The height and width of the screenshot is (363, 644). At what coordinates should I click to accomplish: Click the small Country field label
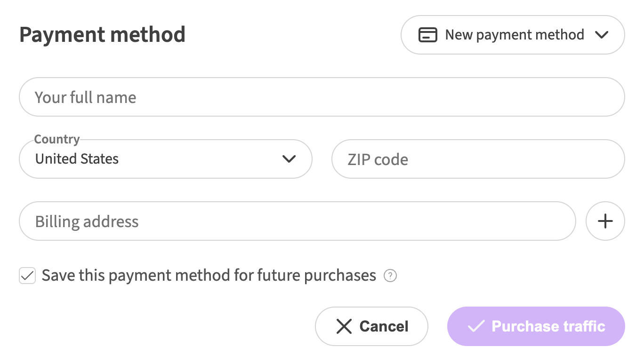pos(57,139)
